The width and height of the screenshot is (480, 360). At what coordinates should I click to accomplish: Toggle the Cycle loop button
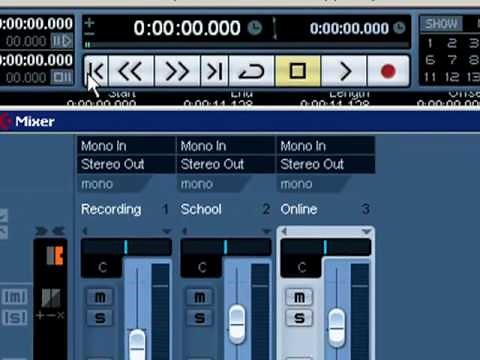point(251,71)
